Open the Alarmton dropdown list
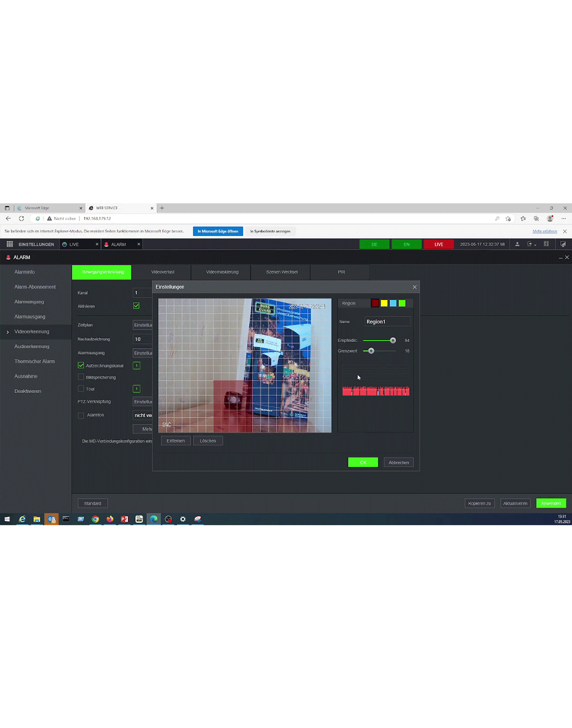The width and height of the screenshot is (572, 728). pyautogui.click(x=142, y=415)
